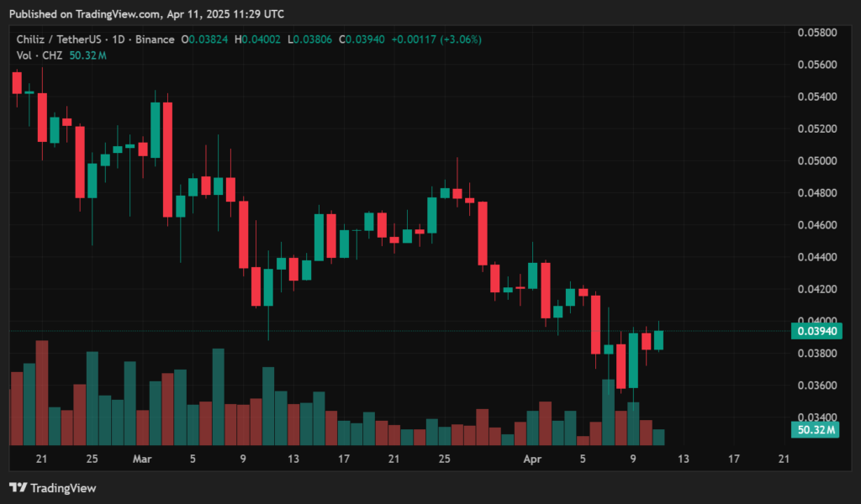
Task: Click the 50.32 M value beside Vol label
Action: click(88, 55)
